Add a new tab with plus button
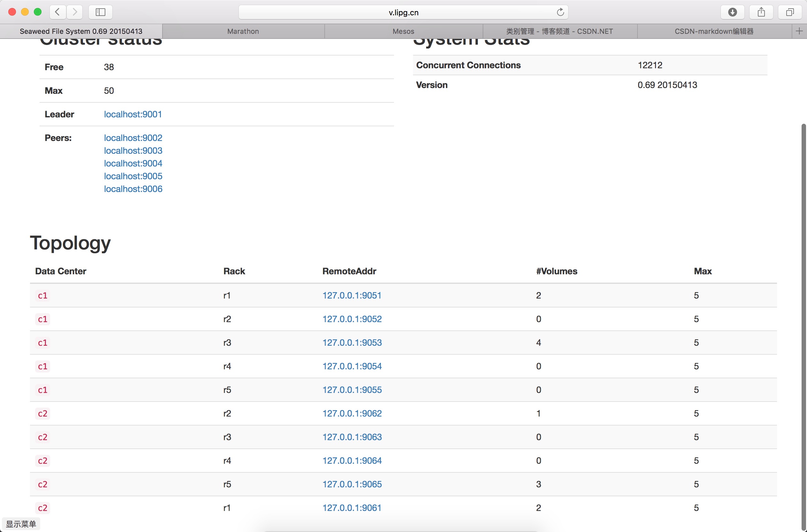 (799, 31)
